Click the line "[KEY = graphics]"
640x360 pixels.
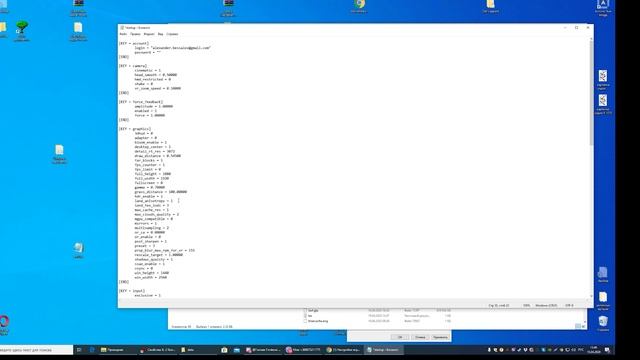click(135, 129)
